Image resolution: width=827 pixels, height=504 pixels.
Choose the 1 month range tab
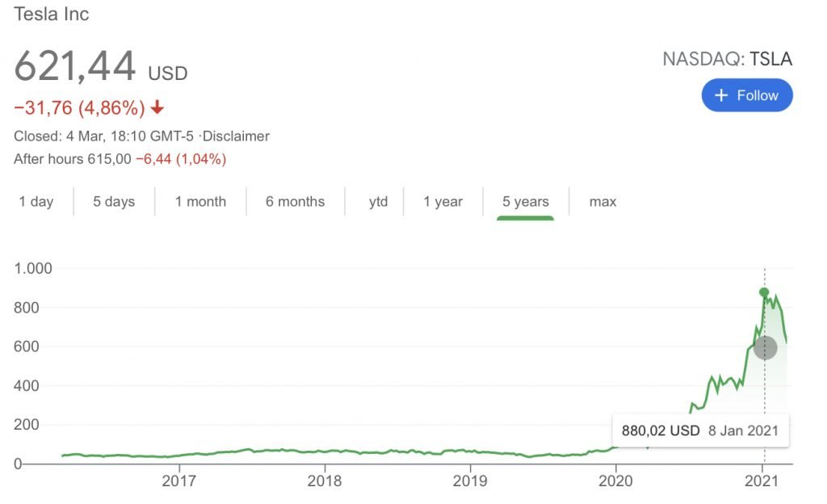pyautogui.click(x=200, y=201)
